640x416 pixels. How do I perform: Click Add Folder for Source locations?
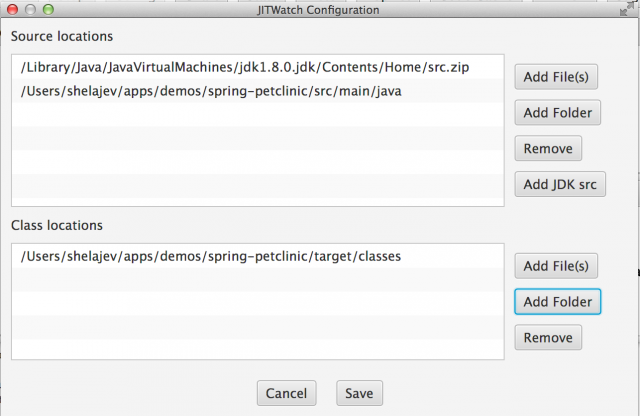(558, 113)
